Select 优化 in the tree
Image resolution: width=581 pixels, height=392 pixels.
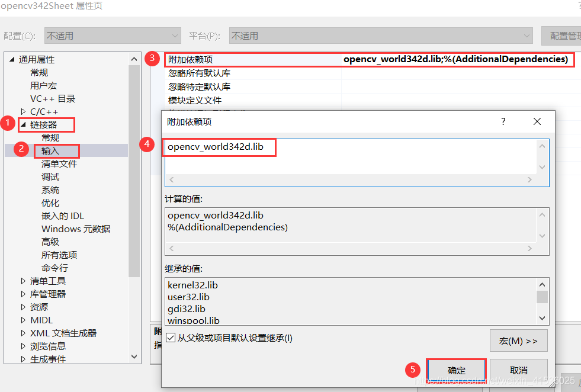point(50,203)
